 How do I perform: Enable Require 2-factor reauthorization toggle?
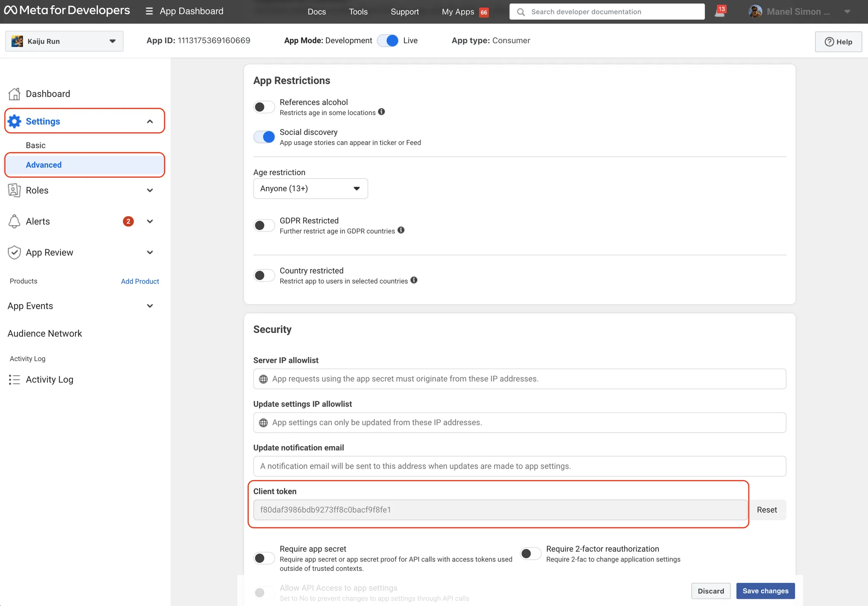tap(531, 553)
